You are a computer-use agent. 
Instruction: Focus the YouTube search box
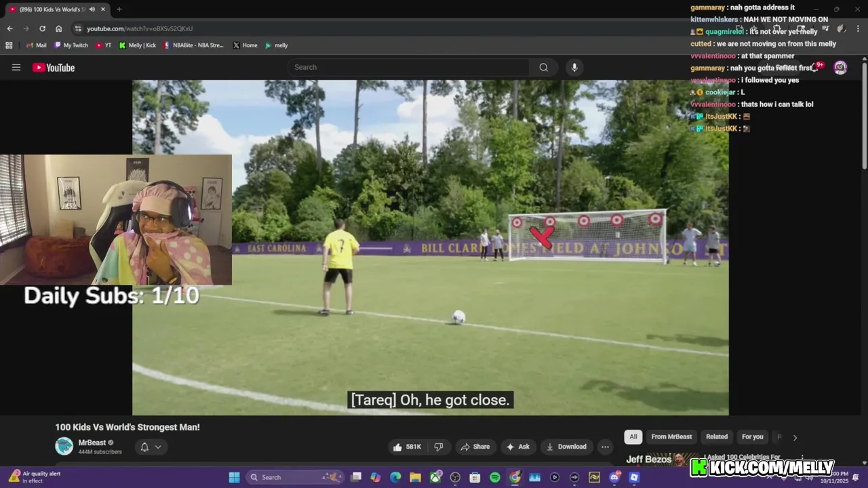(409, 67)
